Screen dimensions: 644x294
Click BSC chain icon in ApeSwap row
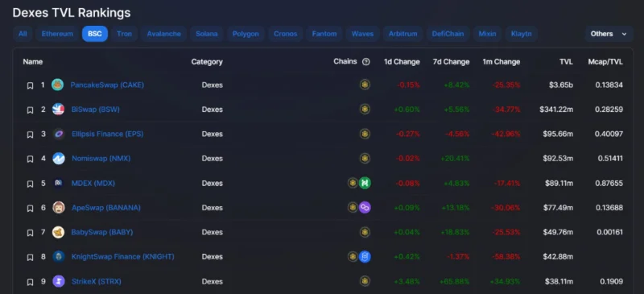tap(353, 207)
